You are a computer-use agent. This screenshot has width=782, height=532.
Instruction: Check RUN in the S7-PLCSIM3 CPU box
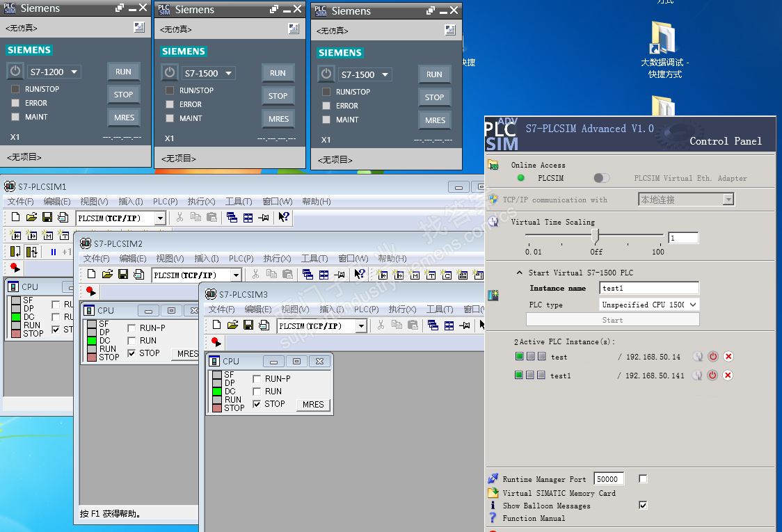click(257, 392)
